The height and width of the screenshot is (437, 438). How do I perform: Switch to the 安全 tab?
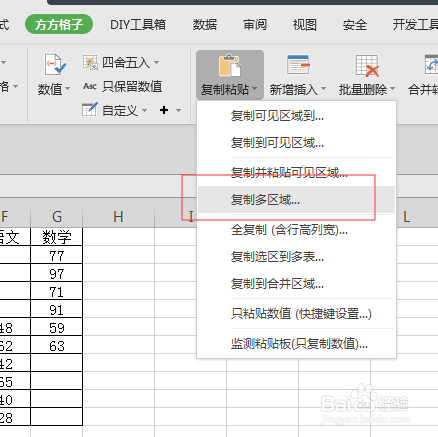(355, 25)
